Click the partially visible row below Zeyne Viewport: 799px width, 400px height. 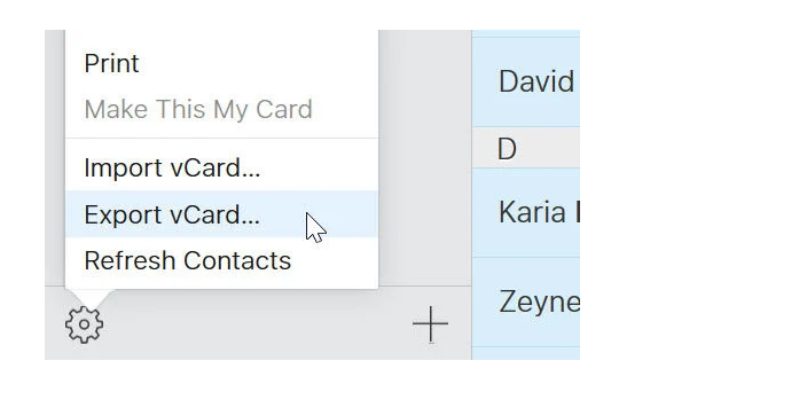[x=526, y=354]
